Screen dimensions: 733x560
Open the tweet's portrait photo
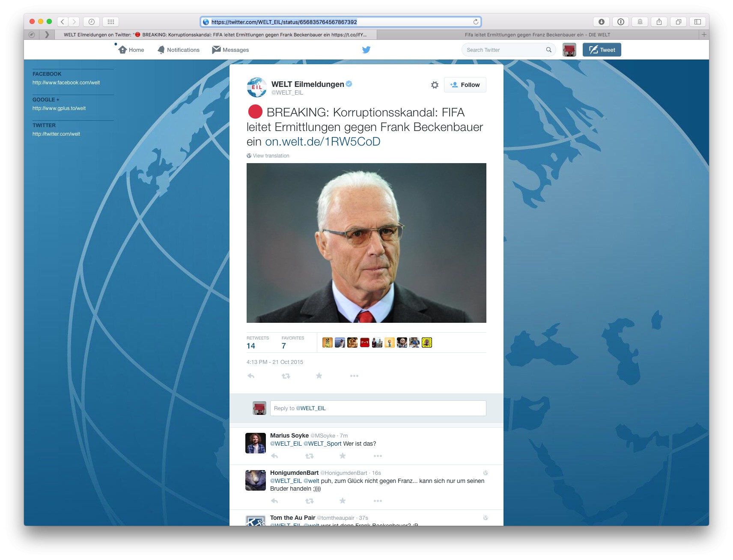click(x=366, y=243)
